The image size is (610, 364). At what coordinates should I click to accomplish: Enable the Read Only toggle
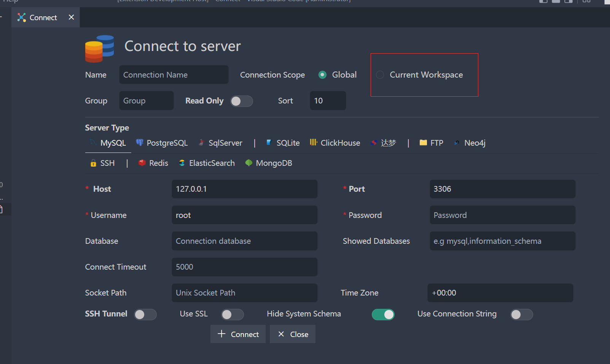242,101
